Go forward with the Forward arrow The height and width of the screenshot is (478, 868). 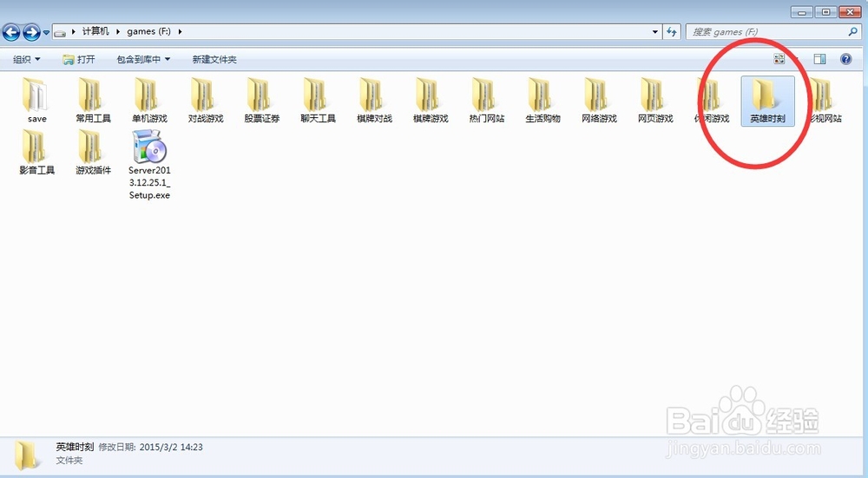coord(31,32)
